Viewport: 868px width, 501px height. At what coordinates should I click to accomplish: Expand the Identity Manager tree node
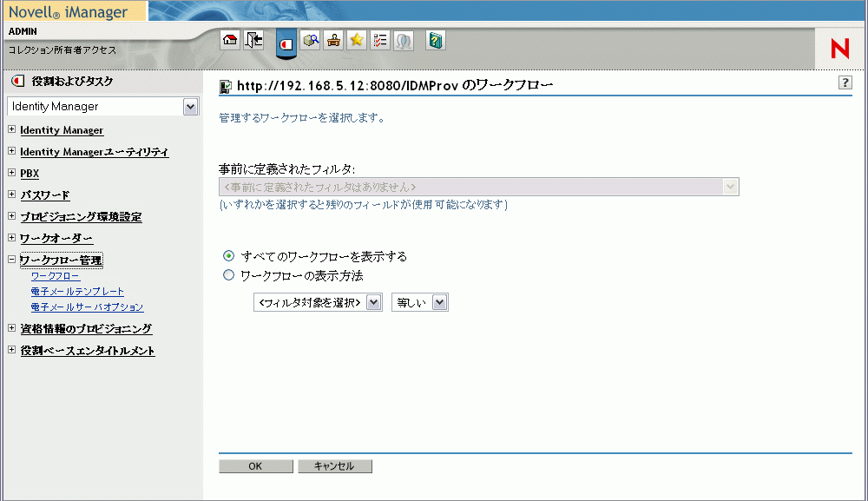(x=11, y=129)
